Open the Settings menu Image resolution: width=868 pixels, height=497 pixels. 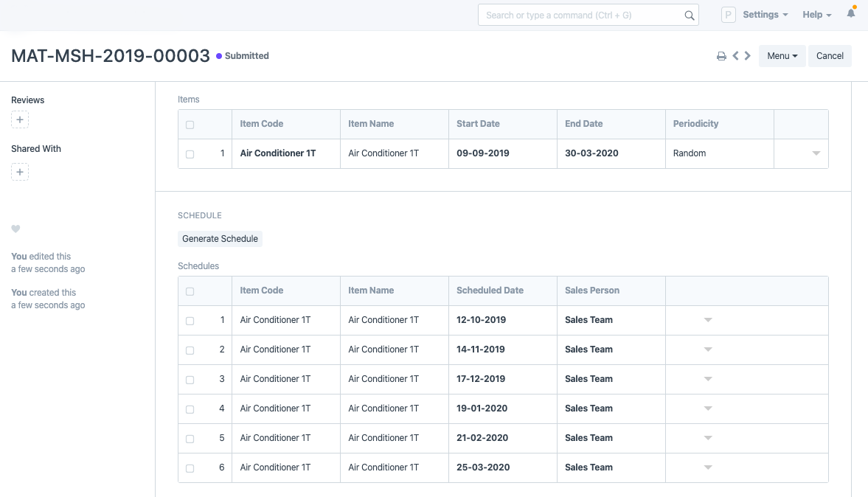765,15
